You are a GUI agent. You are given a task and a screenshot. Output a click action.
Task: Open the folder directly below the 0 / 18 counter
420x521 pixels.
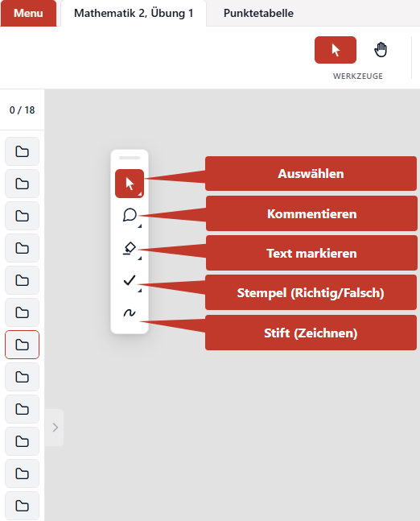coord(23,151)
